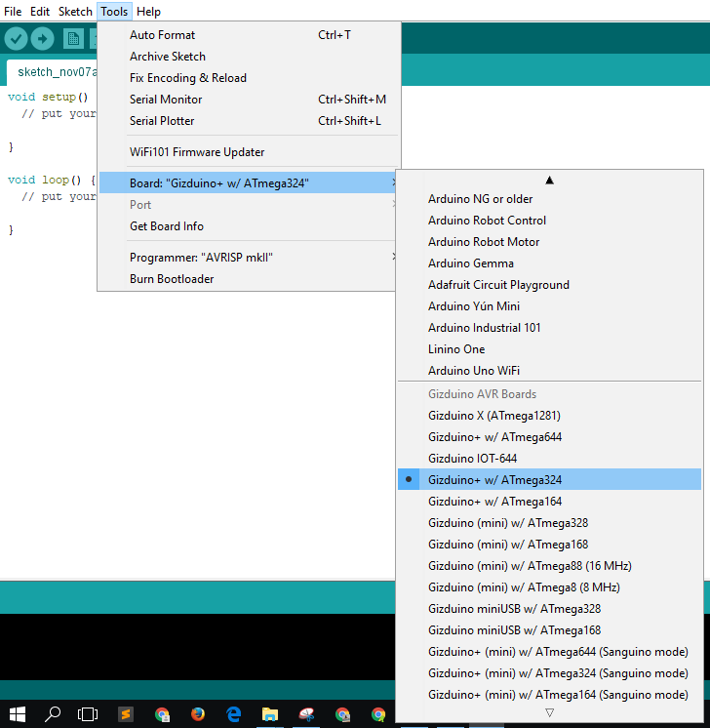Select Arduino Gemma board

(x=549, y=263)
